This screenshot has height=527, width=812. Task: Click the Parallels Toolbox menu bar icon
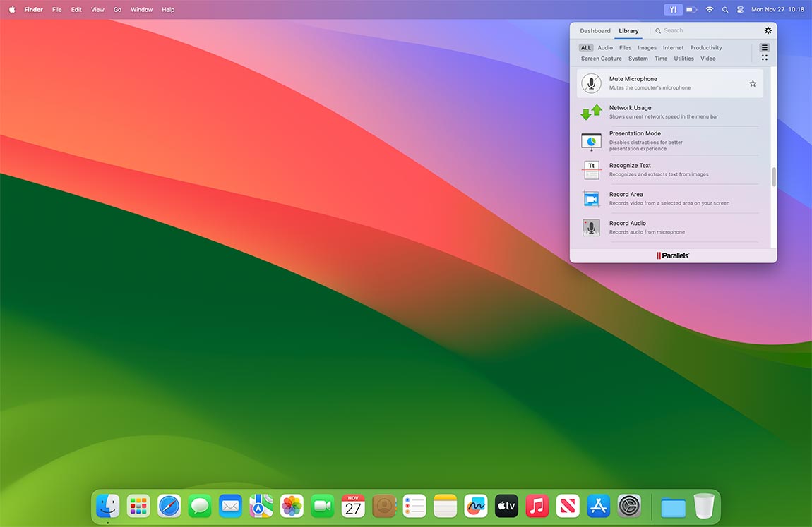click(x=673, y=10)
